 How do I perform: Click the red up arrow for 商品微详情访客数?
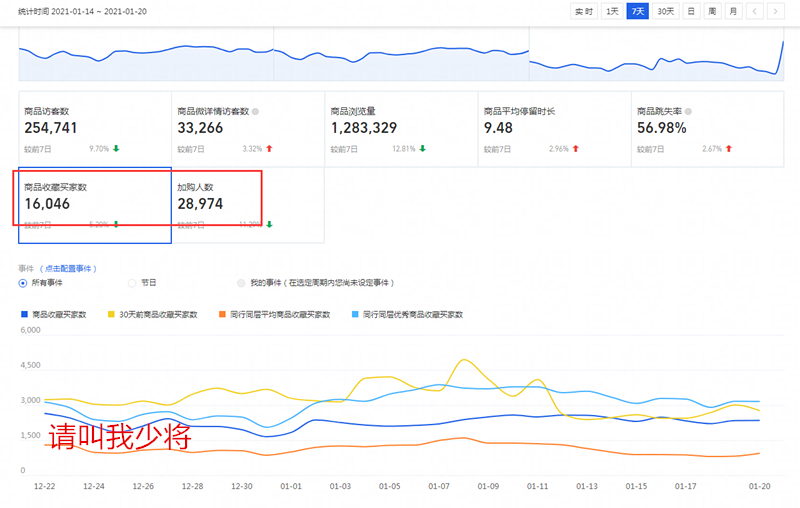click(x=269, y=148)
